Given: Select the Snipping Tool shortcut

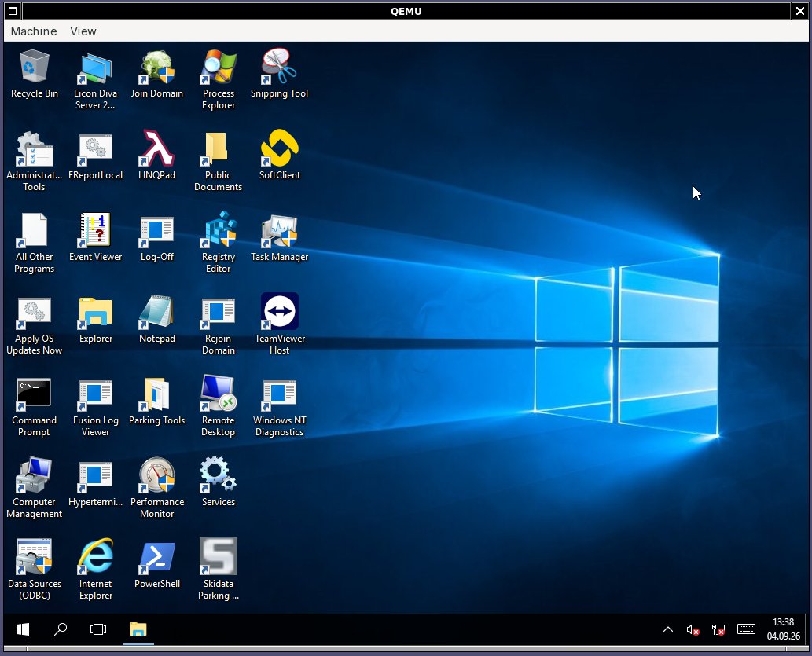Looking at the screenshot, I should 279,74.
